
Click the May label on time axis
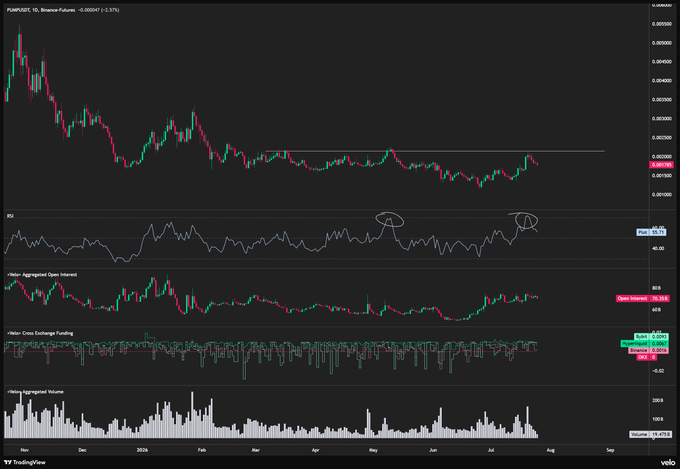pyautogui.click(x=373, y=450)
